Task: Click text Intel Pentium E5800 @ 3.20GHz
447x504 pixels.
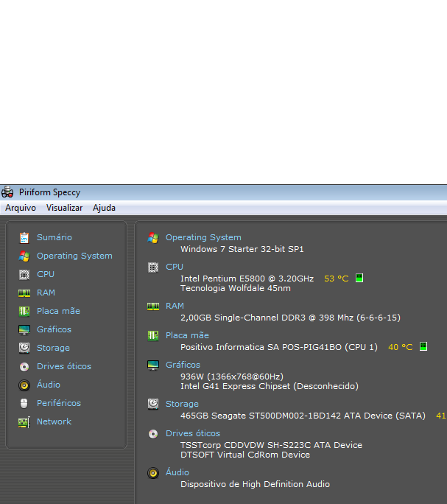Action: 247,279
